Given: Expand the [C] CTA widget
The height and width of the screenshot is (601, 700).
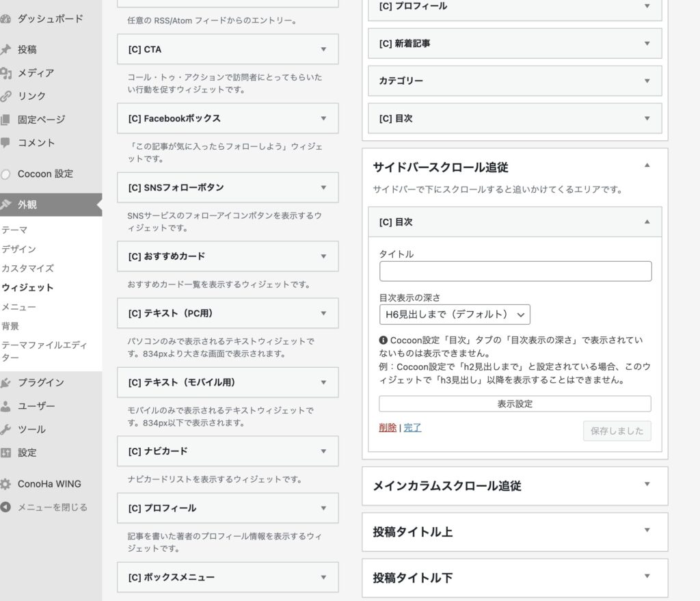Looking at the screenshot, I should click(x=323, y=49).
